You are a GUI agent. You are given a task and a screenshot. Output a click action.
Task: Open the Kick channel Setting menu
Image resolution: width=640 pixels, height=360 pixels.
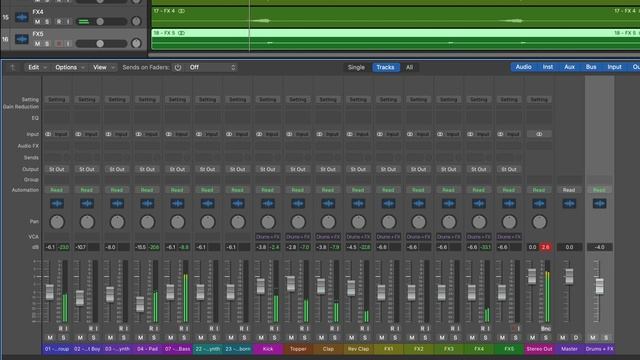click(x=268, y=99)
